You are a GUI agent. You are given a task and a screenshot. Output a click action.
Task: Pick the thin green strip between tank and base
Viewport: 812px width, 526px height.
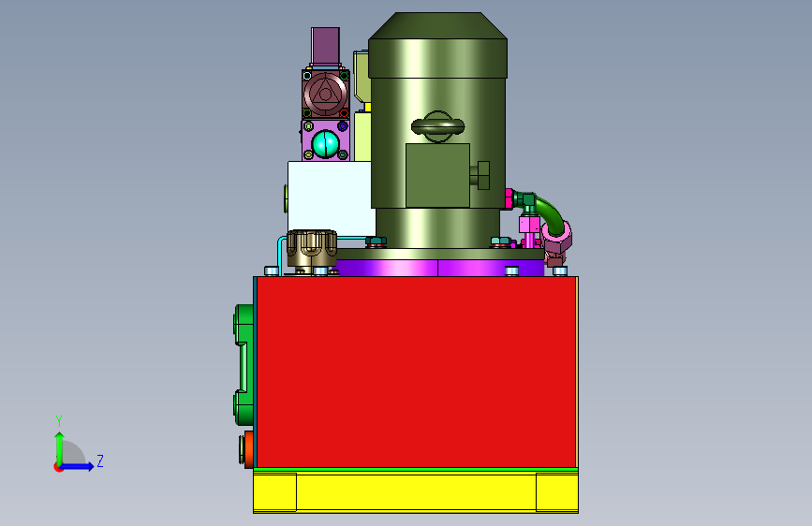(416, 470)
